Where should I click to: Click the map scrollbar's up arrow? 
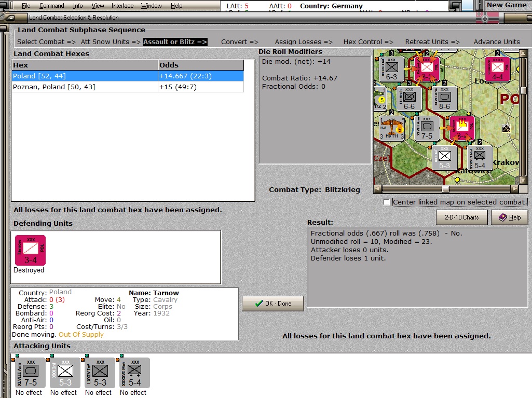(x=523, y=53)
